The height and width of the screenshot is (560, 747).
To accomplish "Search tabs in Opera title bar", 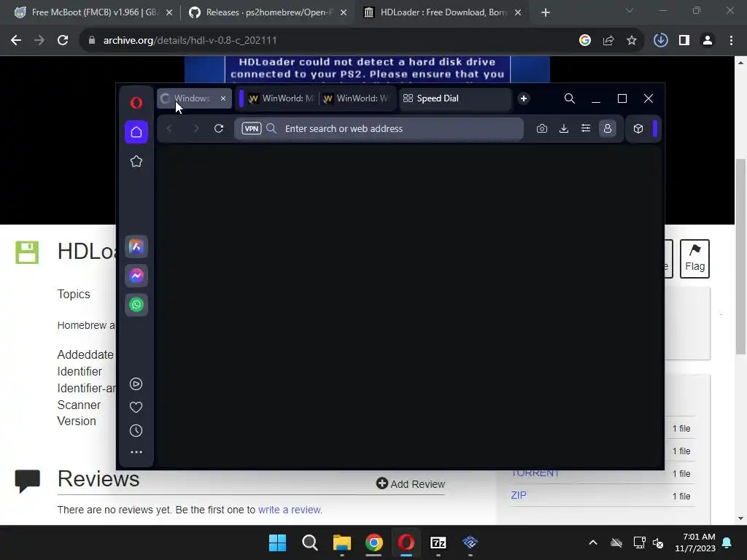I will [569, 98].
